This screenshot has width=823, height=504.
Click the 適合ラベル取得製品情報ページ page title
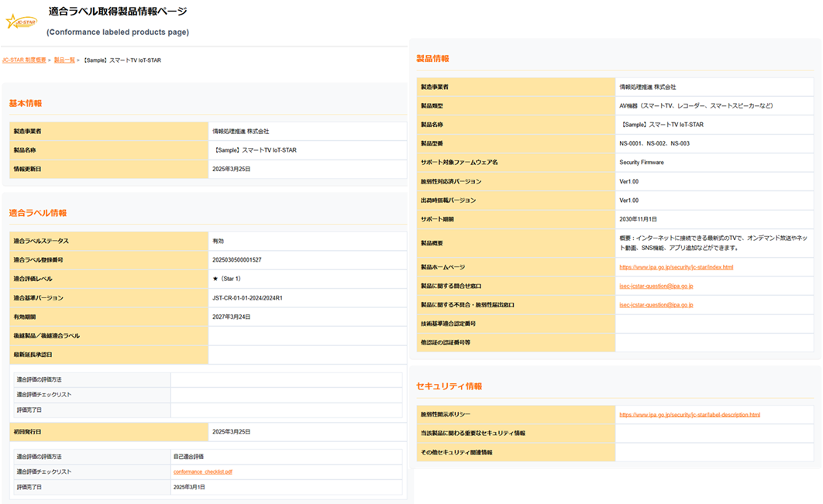(x=117, y=12)
